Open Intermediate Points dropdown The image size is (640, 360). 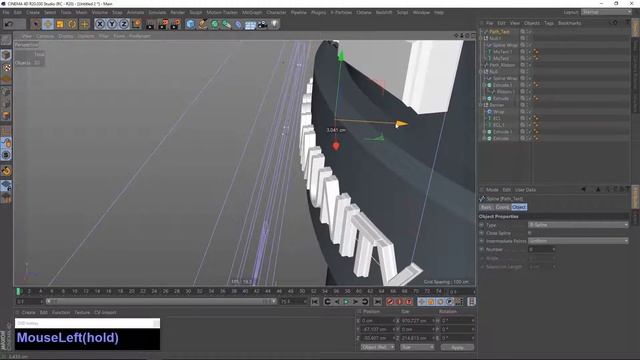tap(578, 241)
